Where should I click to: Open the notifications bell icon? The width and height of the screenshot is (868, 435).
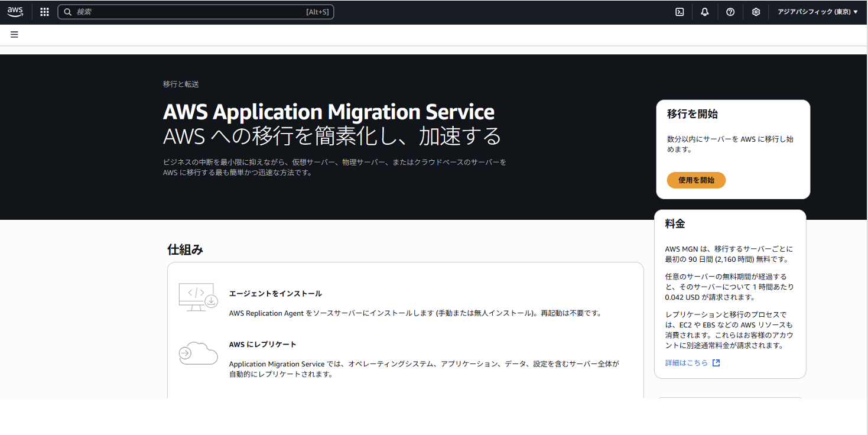point(705,12)
